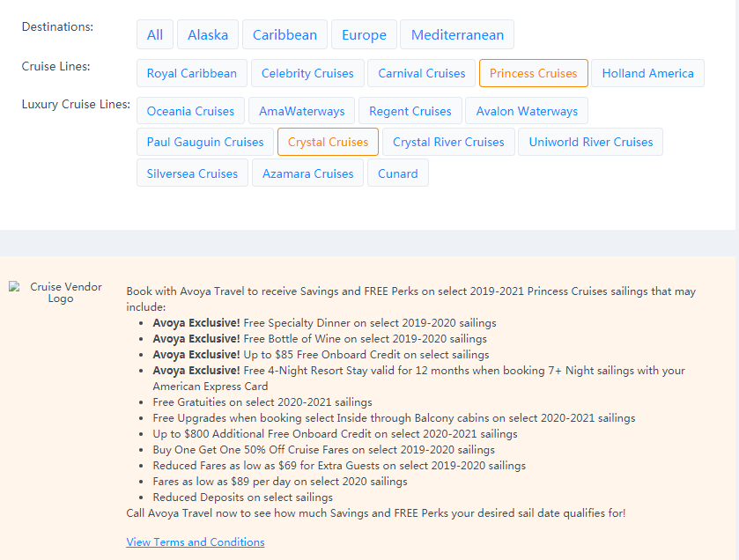Filter by Avalon Waterways
This screenshot has width=739, height=560.
[527, 111]
